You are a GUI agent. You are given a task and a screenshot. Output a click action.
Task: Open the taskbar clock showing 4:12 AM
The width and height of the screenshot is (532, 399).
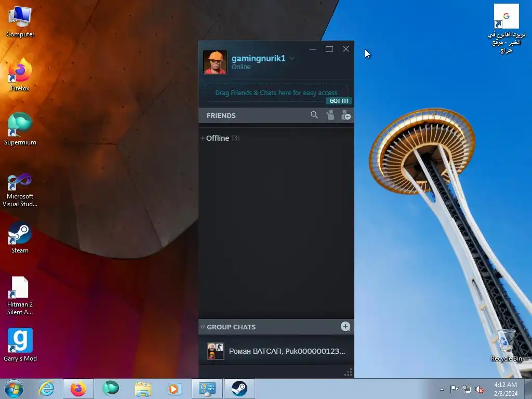(506, 389)
